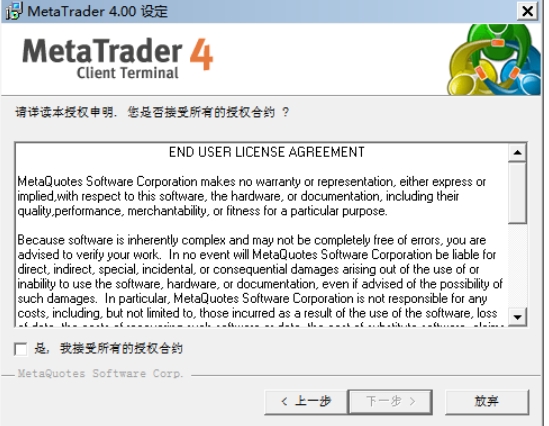Click the license text scrollbar thumb
Screen dimensions: 549x426
(517, 192)
